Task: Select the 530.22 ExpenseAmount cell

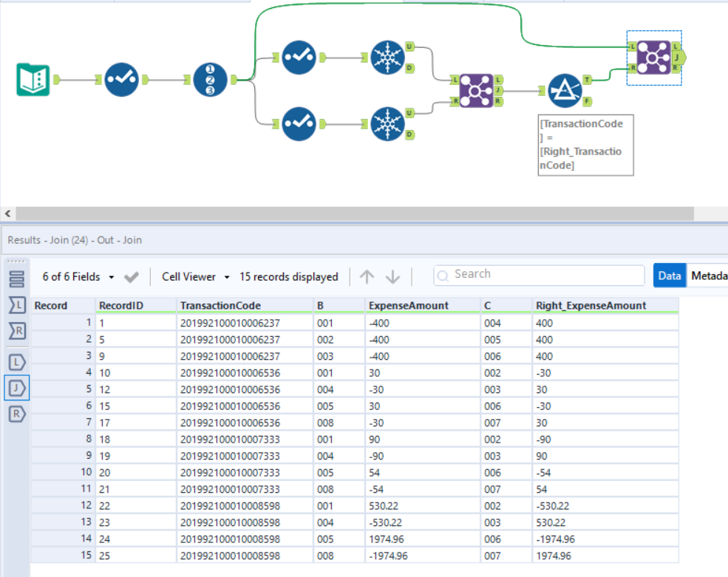Action: 423,506
